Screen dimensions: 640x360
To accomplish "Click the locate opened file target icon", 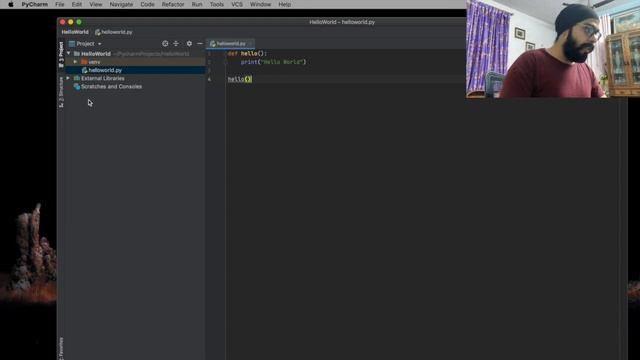I will click(x=165, y=44).
